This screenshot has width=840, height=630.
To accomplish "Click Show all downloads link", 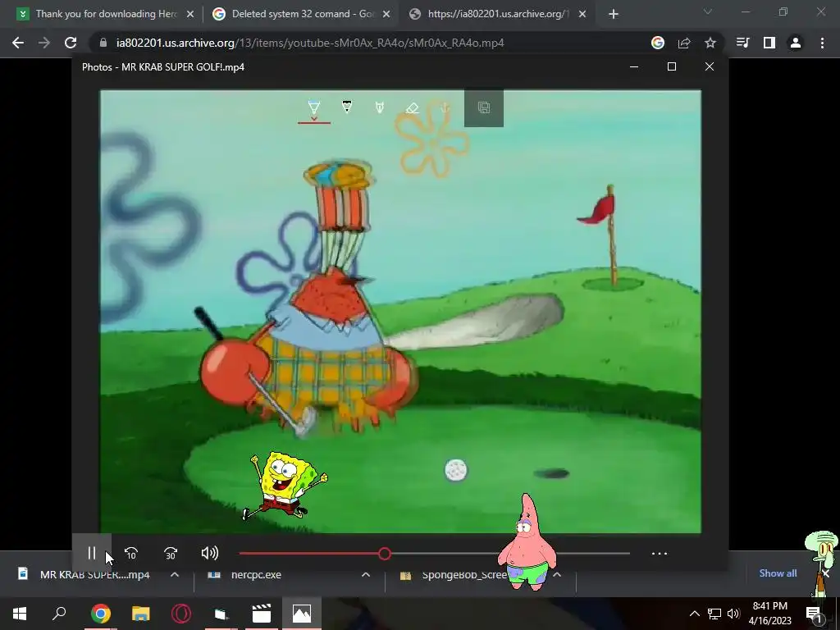I will (778, 573).
